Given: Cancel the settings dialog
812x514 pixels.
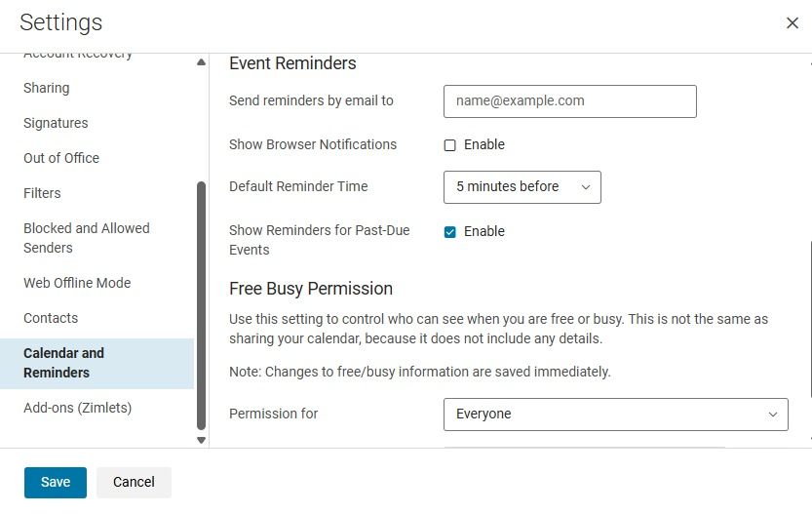Looking at the screenshot, I should [x=134, y=482].
